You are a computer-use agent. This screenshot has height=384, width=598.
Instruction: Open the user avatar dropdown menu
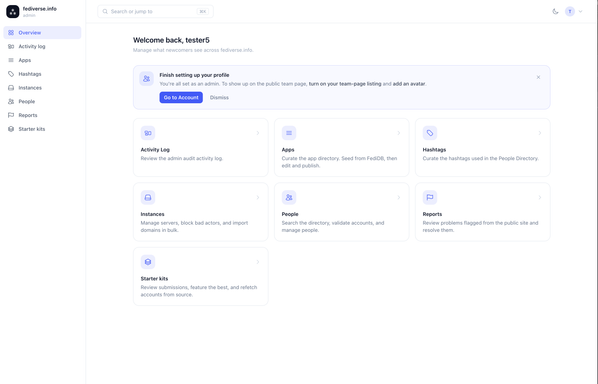(x=574, y=11)
